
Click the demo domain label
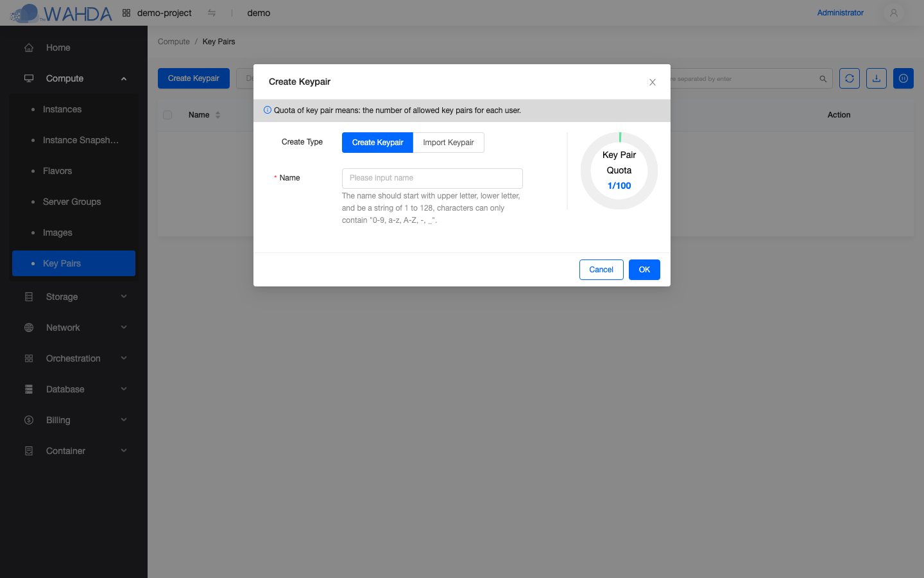pyautogui.click(x=259, y=13)
